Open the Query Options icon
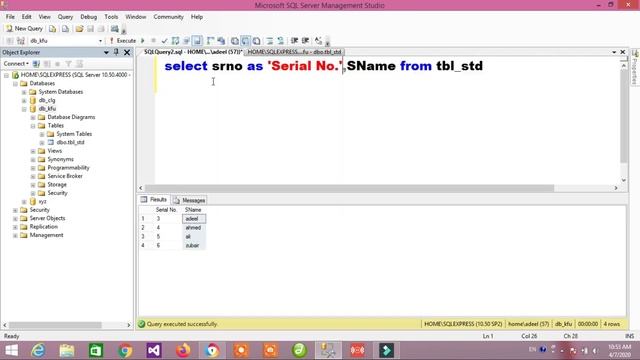This screenshot has width=640, height=360. point(187,41)
